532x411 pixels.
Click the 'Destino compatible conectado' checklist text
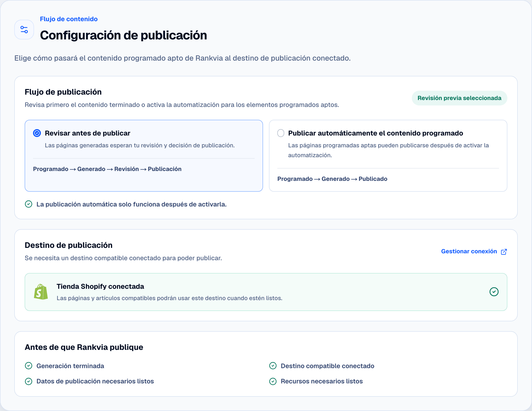(327, 366)
